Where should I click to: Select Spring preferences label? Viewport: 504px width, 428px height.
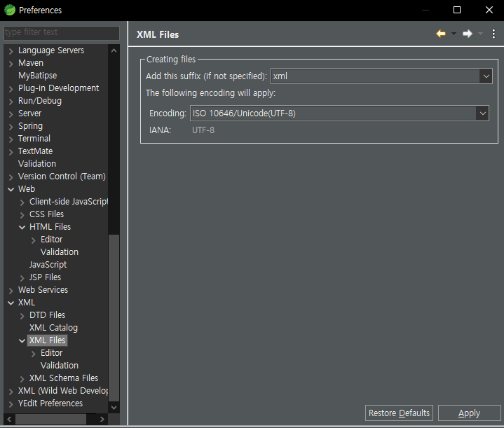pyautogui.click(x=30, y=126)
